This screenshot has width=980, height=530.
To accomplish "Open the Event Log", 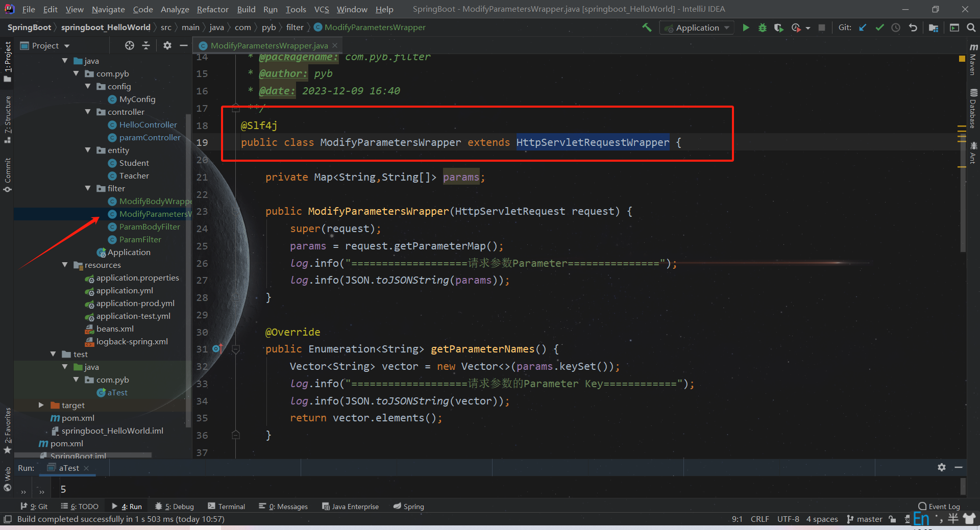I will coord(939,507).
